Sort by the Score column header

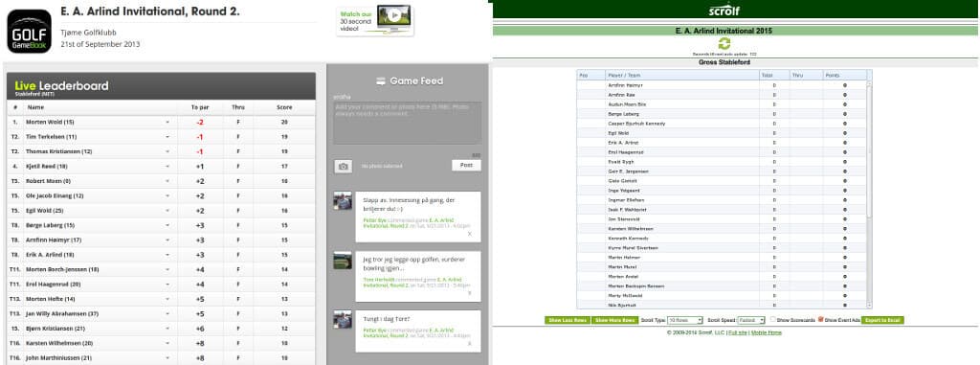[284, 107]
